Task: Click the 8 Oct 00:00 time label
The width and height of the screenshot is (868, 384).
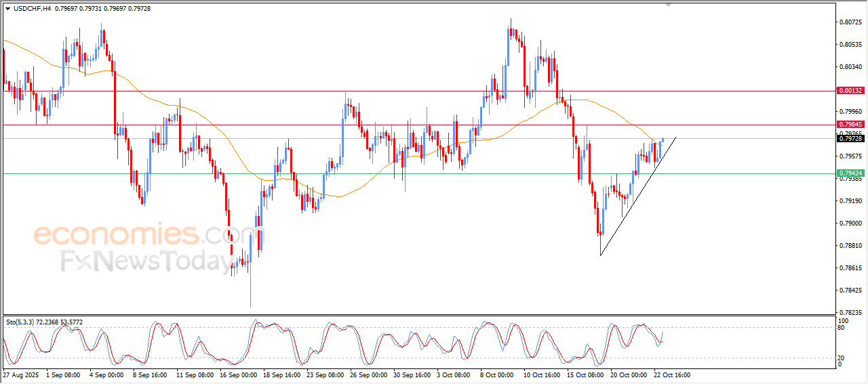Action: click(x=498, y=375)
